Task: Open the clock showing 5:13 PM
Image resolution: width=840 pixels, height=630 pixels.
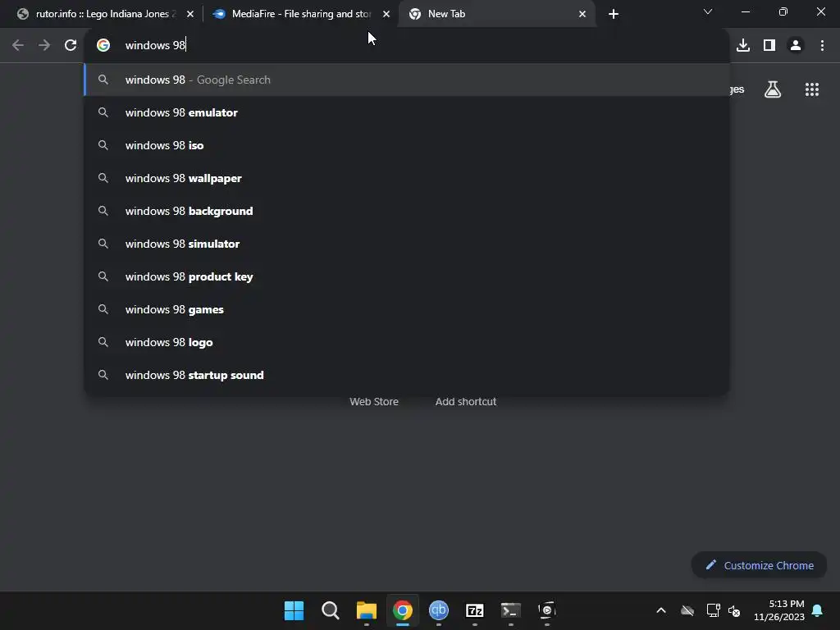Action: pos(779,610)
